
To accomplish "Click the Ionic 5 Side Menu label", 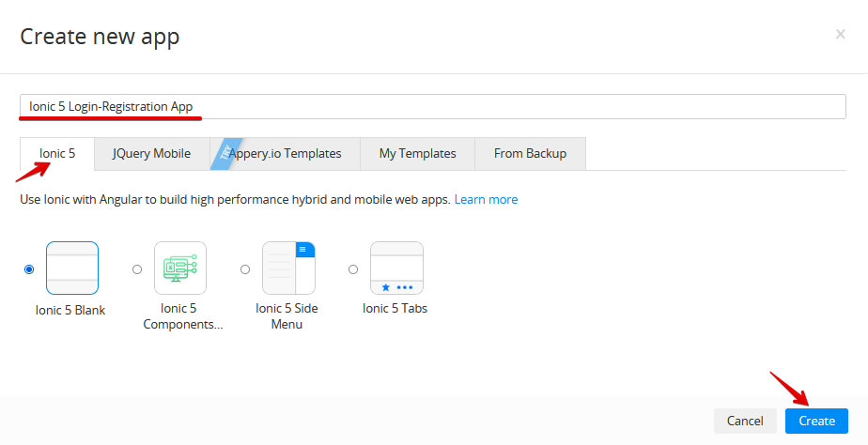I will pos(287,316).
